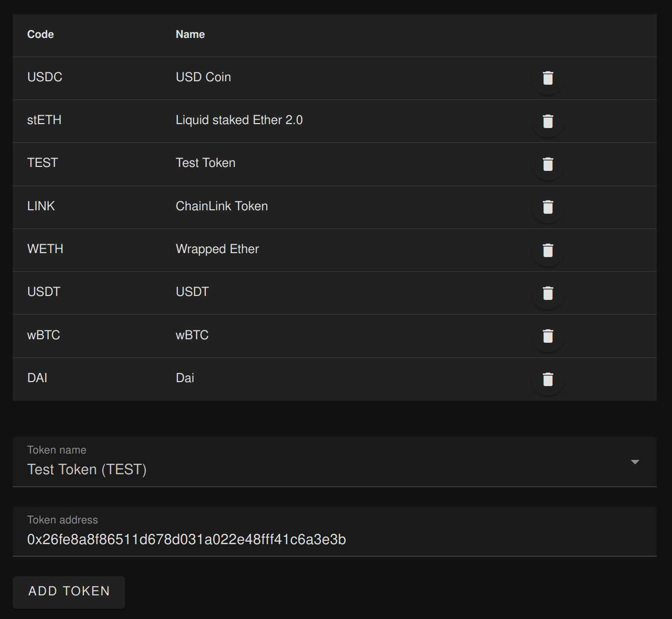Click trash icon for LINK token
Image resolution: width=672 pixels, height=619 pixels.
pos(548,207)
